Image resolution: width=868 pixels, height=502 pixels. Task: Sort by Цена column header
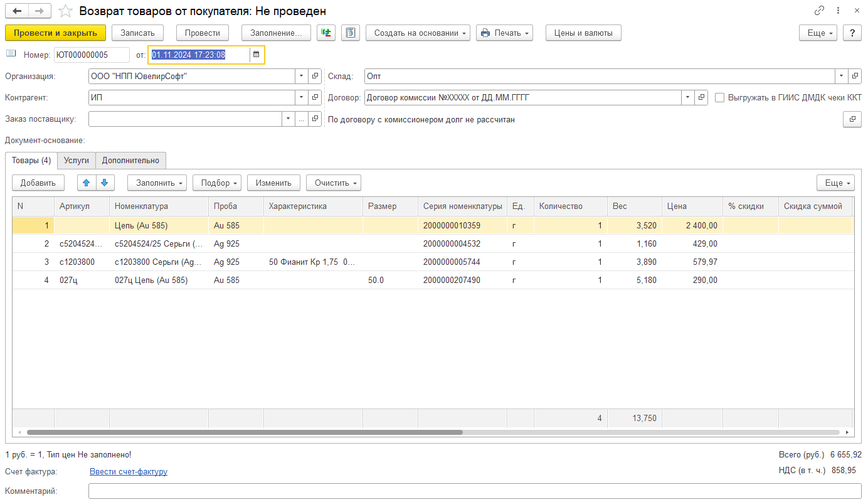tap(692, 206)
